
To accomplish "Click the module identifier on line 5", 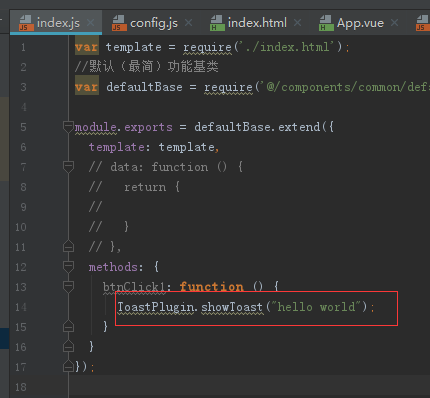I will click(96, 127).
